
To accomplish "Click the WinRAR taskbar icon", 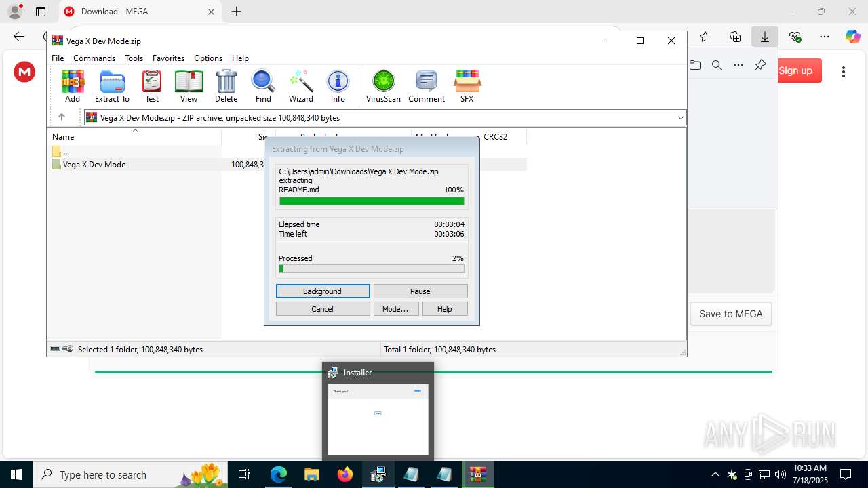I will [x=478, y=474].
